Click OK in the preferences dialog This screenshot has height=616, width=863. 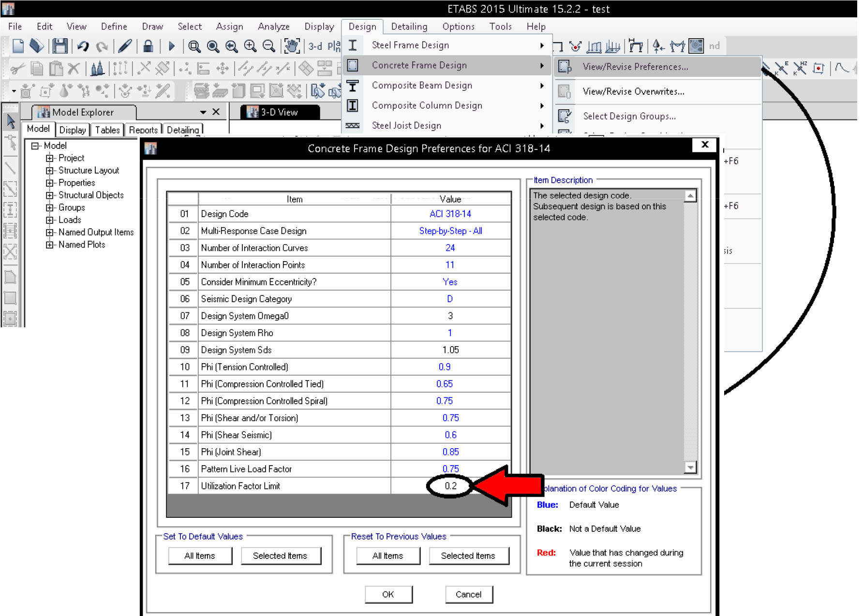388,594
